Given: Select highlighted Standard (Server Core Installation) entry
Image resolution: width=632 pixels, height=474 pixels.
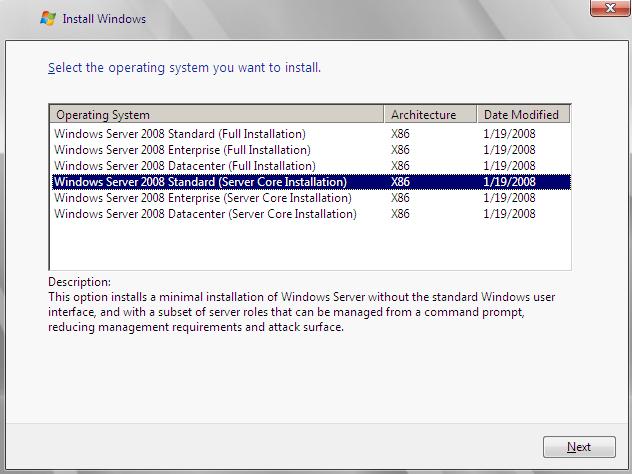Looking at the screenshot, I should [200, 182].
